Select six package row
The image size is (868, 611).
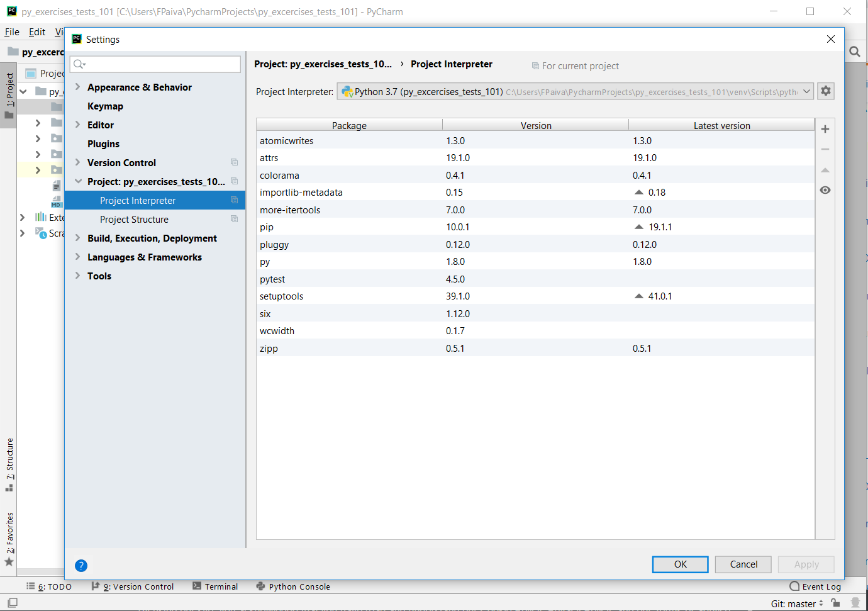point(535,314)
